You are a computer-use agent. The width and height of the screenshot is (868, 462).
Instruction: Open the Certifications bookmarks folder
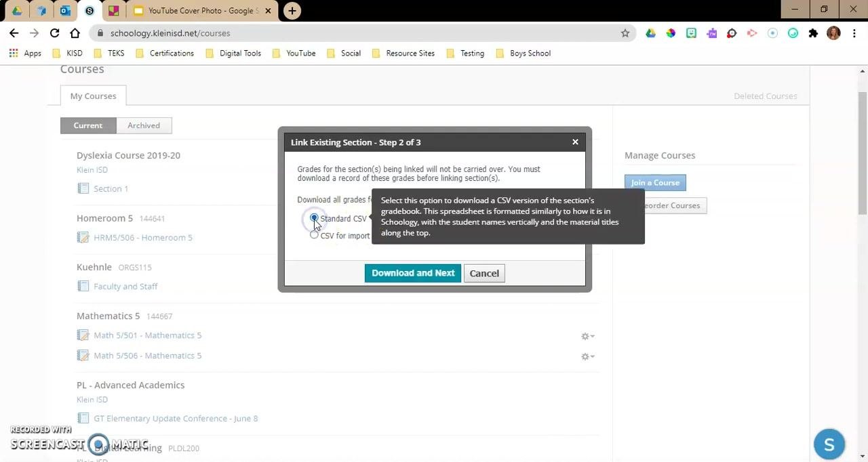(x=165, y=53)
